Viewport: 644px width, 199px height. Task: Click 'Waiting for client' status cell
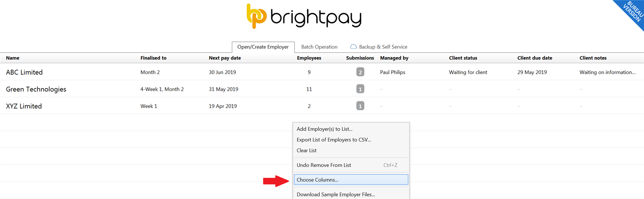click(x=468, y=72)
